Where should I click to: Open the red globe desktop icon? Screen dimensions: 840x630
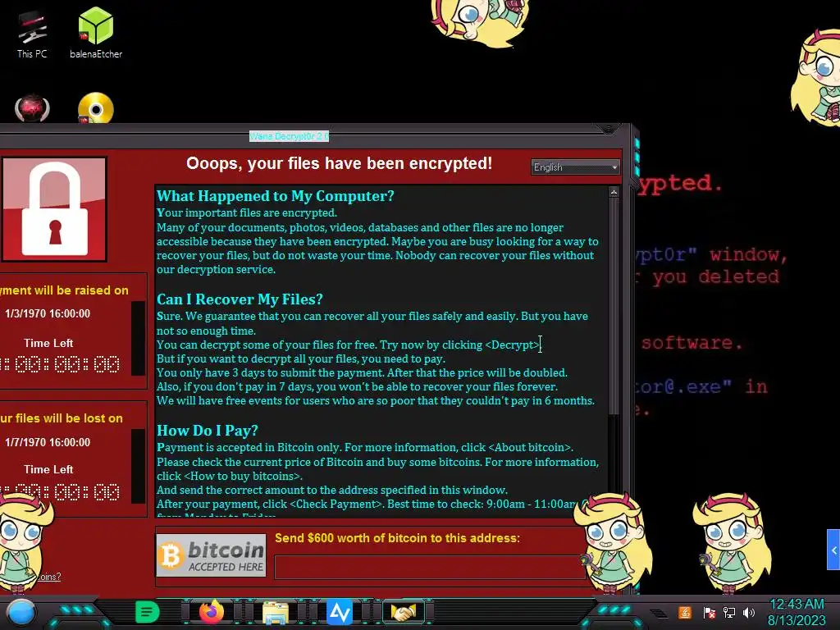[32, 109]
